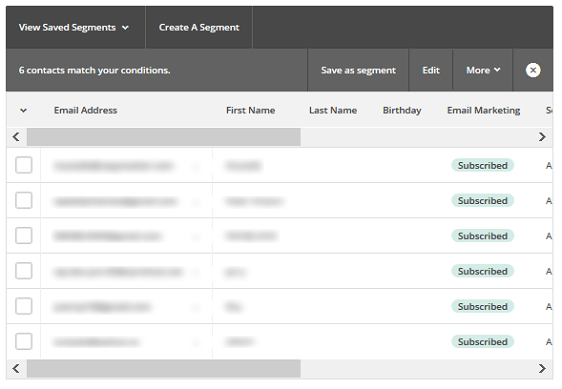Sort by the Birthday column header
The width and height of the screenshot is (562, 389).
402,110
